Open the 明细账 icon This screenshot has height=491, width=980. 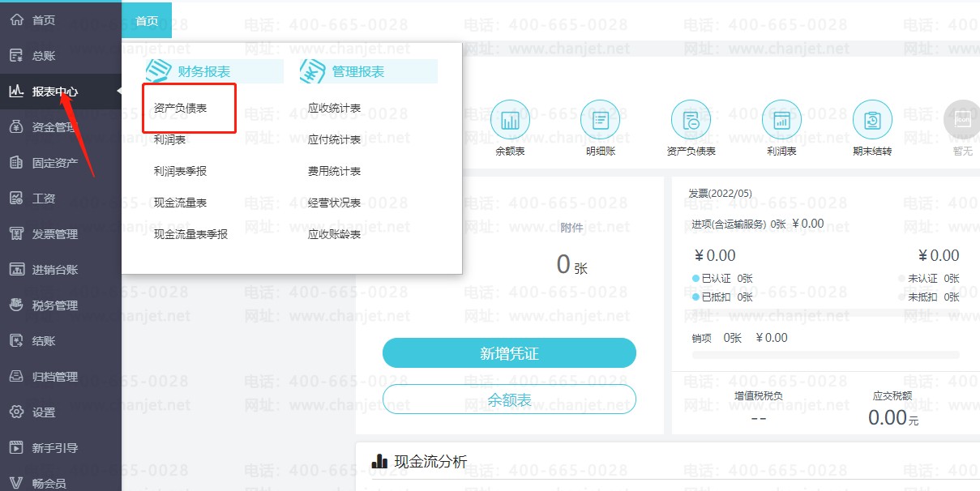tap(601, 118)
